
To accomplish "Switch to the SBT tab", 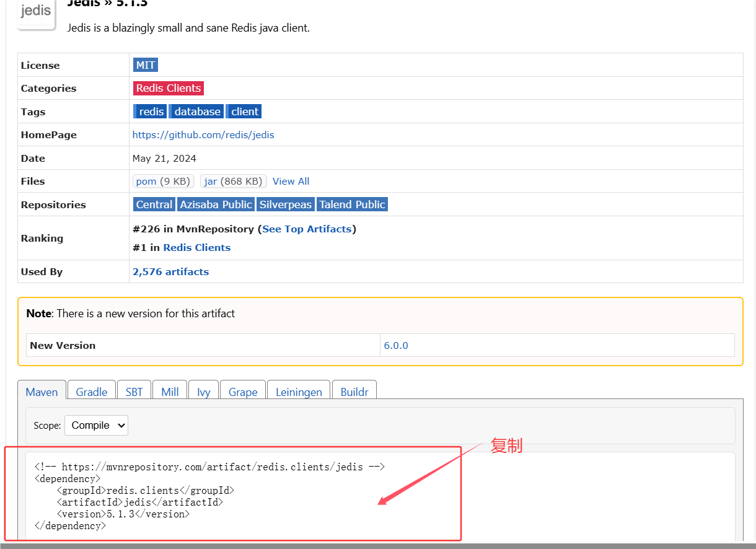I will click(134, 392).
